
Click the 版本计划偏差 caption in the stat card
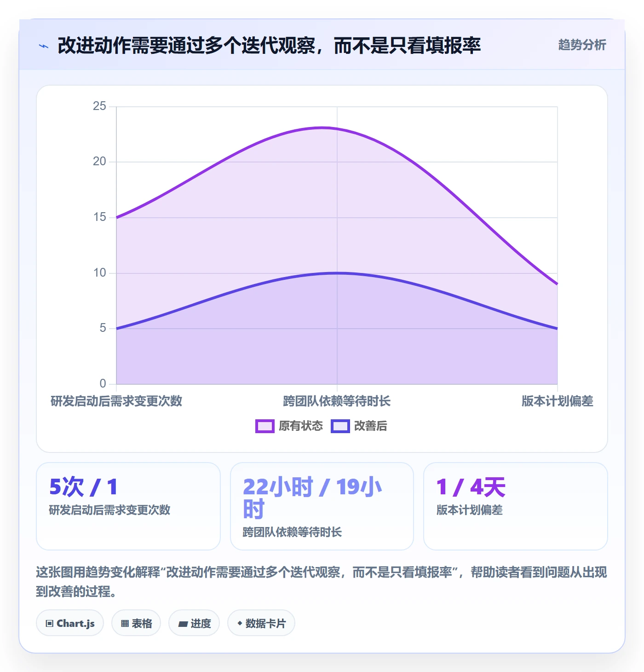[469, 510]
